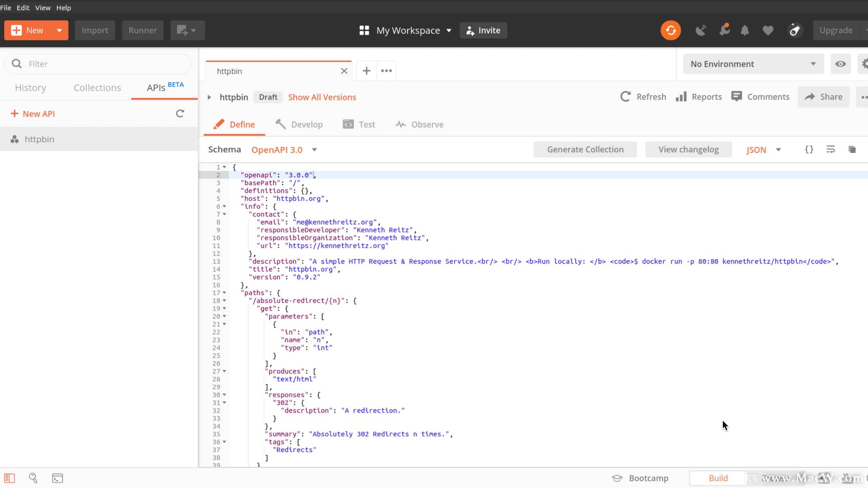Select Build mode in status bar
Viewport: 868px width, 488px height.
point(718,478)
